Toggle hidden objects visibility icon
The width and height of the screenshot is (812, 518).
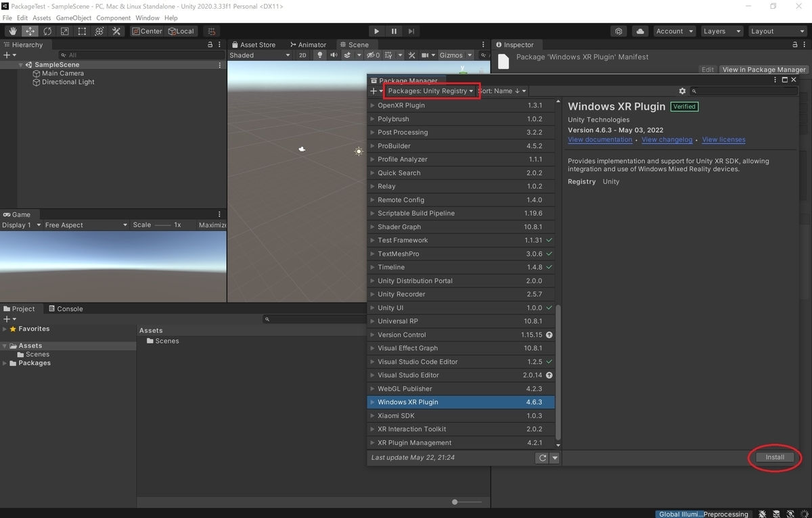(373, 55)
